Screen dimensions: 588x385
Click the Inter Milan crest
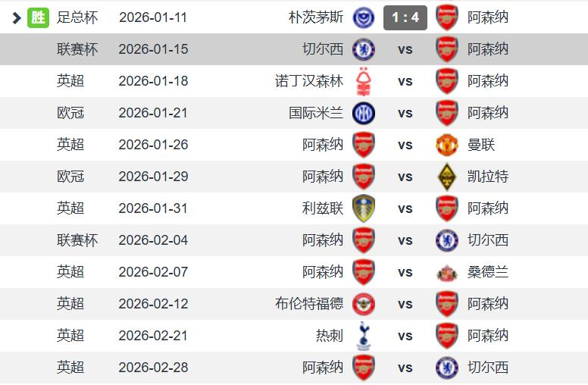(363, 113)
